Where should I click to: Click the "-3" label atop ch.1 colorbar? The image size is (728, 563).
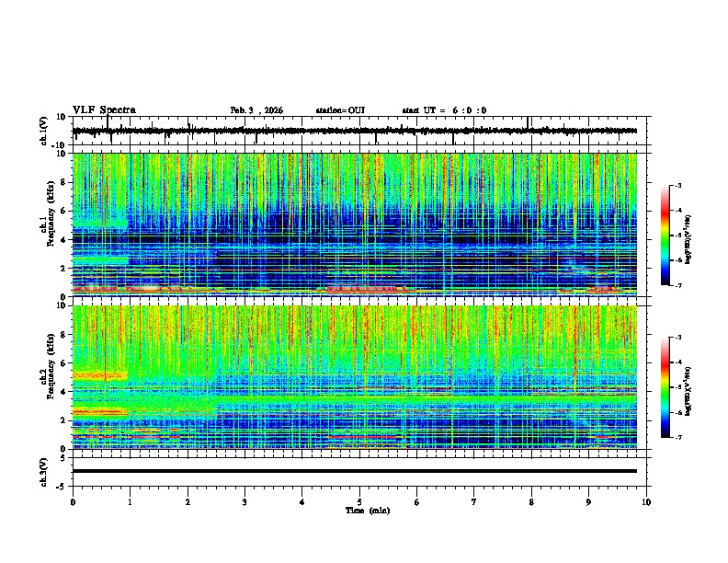click(x=678, y=185)
